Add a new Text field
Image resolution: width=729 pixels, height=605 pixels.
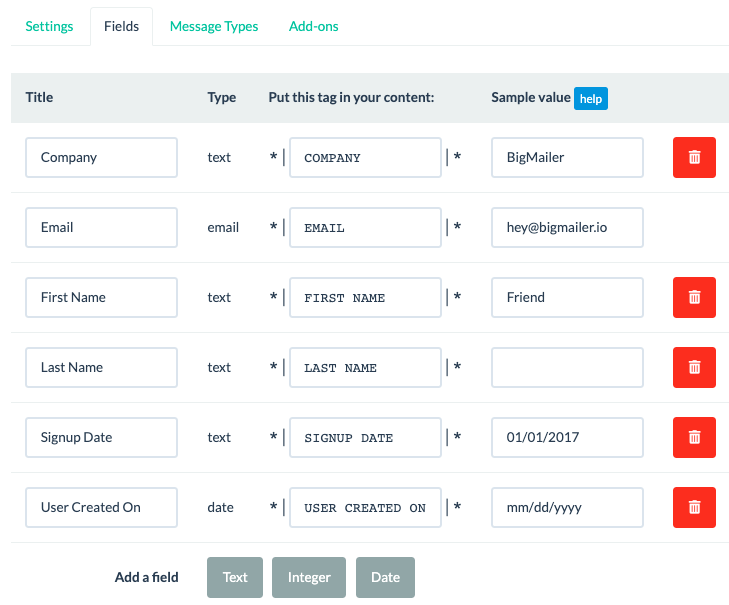tap(235, 577)
